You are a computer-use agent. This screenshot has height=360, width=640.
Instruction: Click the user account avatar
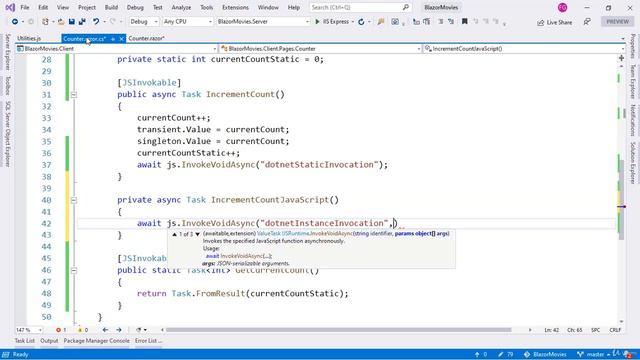pyautogui.click(x=562, y=7)
